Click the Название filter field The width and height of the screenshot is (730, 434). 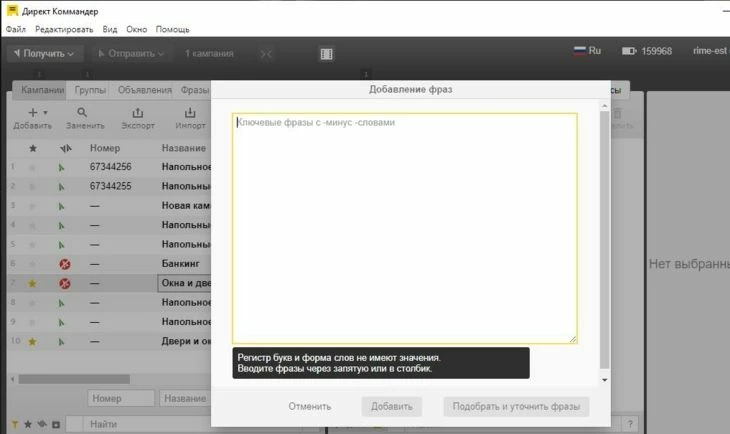coord(185,399)
